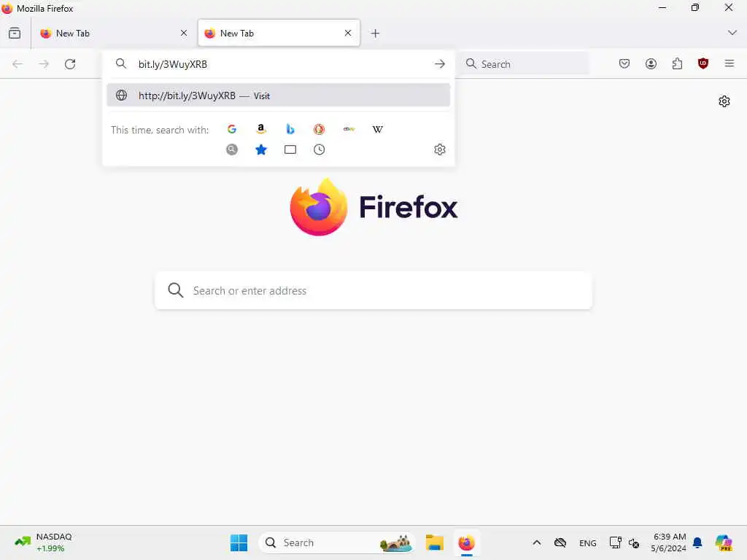Personalize new tab with gear icon
Screen dimensions: 747x560
[x=724, y=101]
